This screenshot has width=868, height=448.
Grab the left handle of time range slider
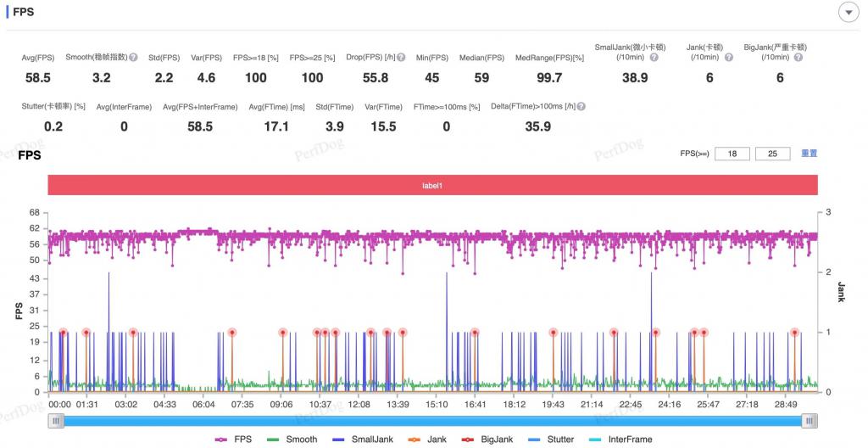(56, 422)
